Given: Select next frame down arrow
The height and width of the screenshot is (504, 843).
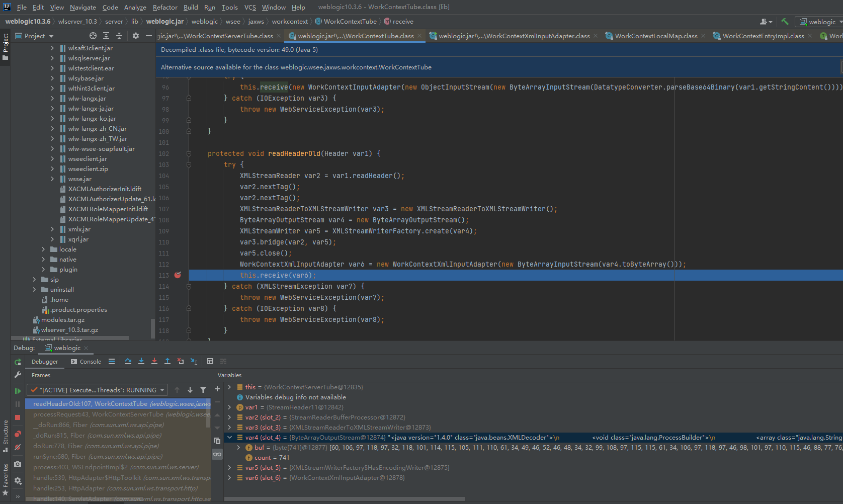Looking at the screenshot, I should click(190, 390).
